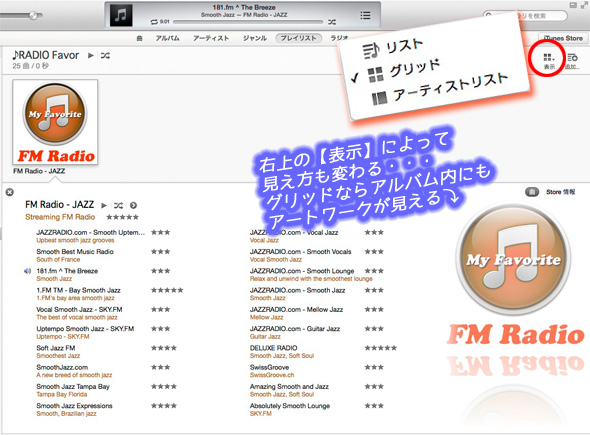
Task: Shuffle the RADIO Favor playlist
Action: [105, 56]
